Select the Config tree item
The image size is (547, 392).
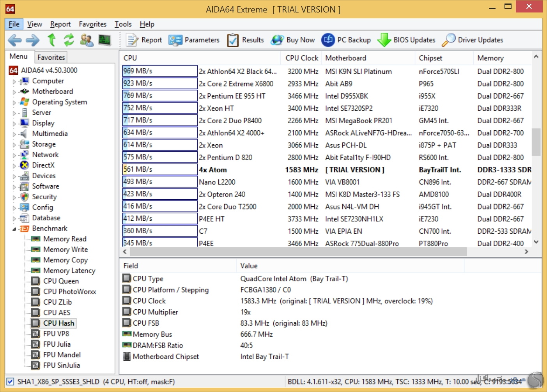click(42, 207)
